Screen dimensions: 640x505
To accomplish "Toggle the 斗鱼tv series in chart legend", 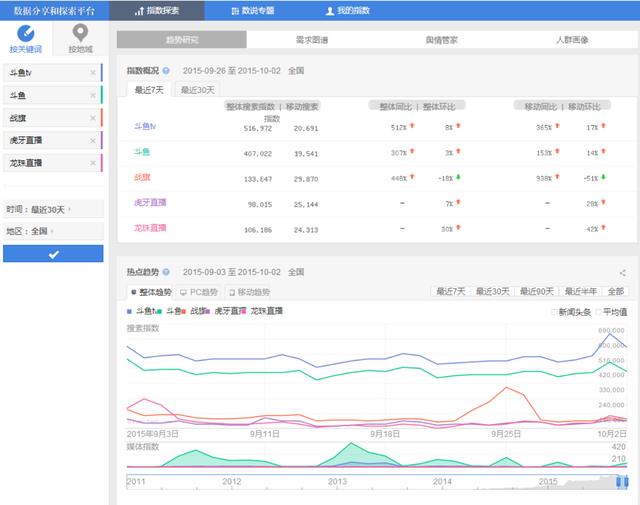I will (x=145, y=311).
